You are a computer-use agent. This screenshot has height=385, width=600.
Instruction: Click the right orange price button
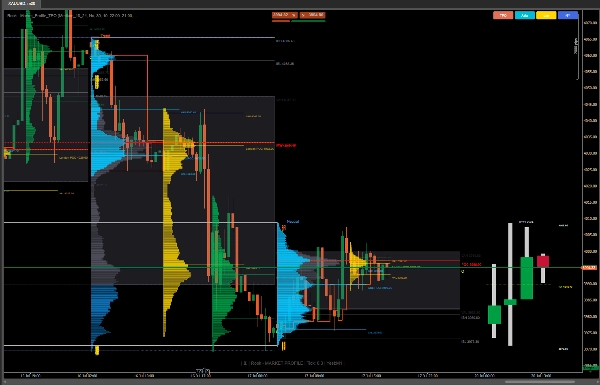(313, 15)
